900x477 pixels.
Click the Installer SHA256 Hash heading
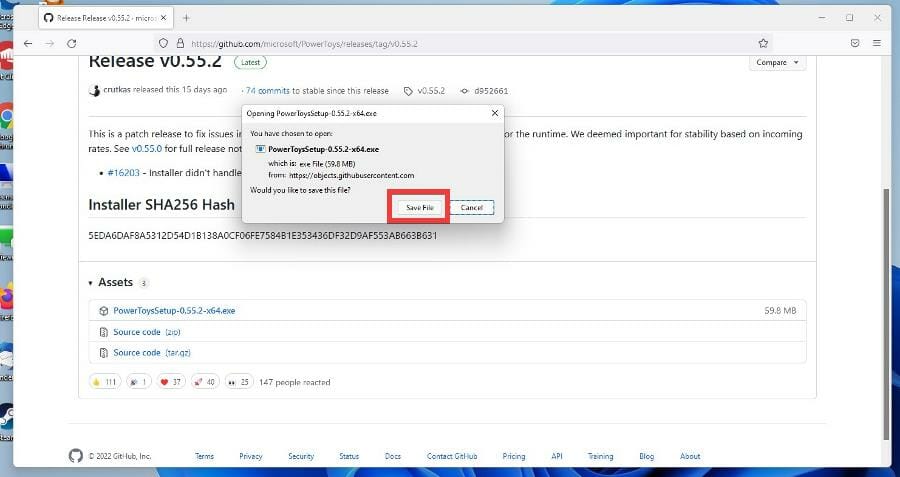click(161, 204)
